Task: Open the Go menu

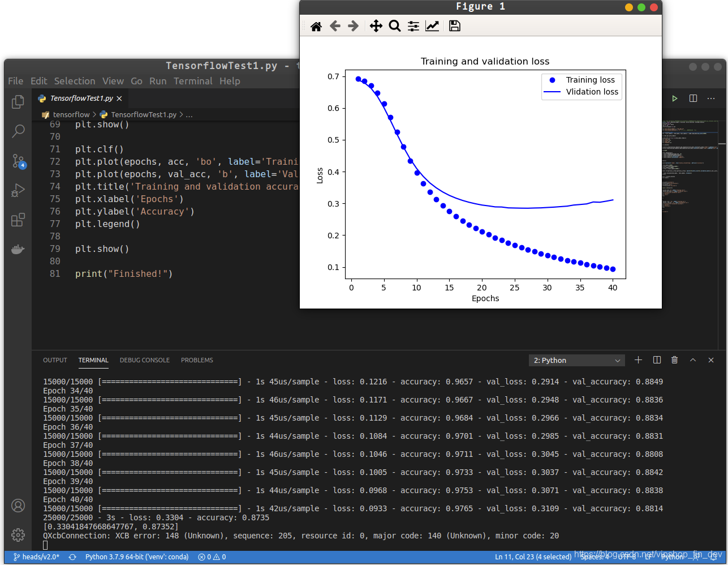Action: tap(137, 81)
